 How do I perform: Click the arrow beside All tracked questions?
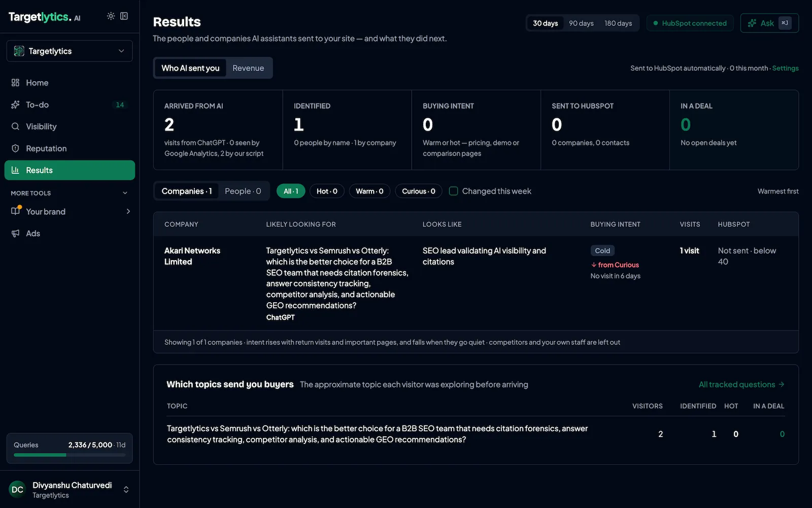[x=782, y=385]
